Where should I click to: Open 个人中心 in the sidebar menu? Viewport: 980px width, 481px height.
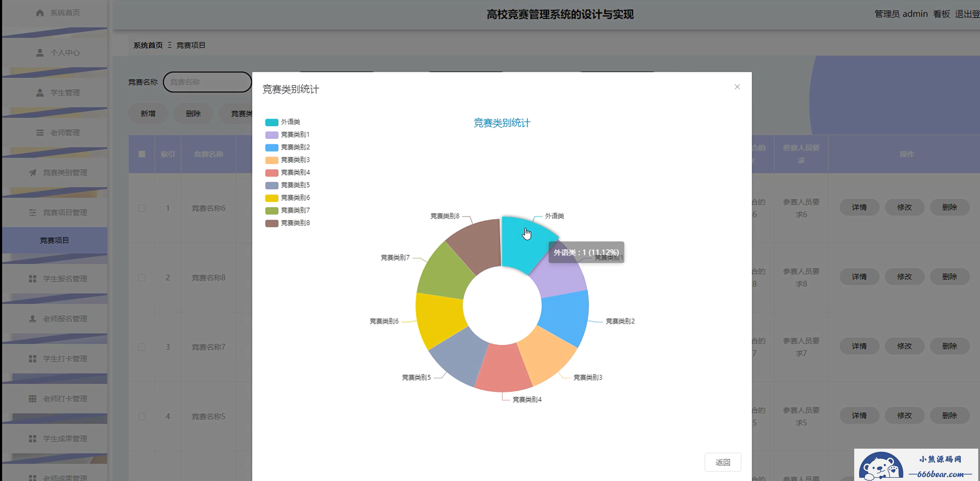54,52
